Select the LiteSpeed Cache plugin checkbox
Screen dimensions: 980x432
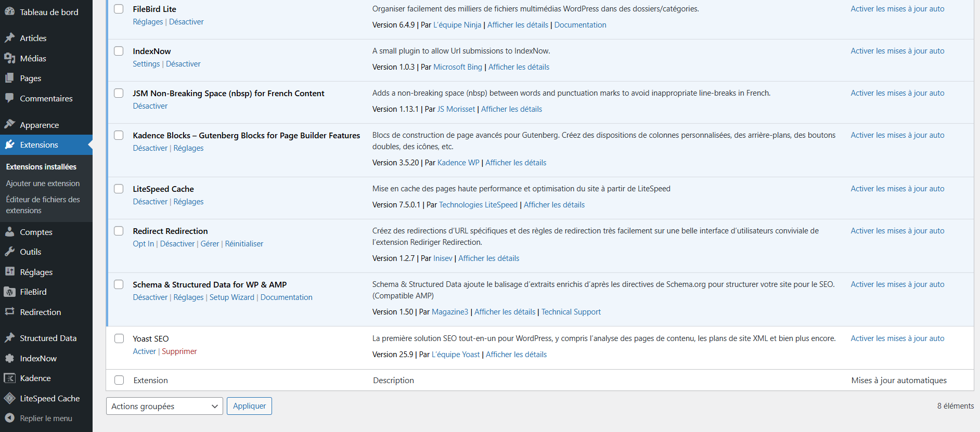coord(119,189)
